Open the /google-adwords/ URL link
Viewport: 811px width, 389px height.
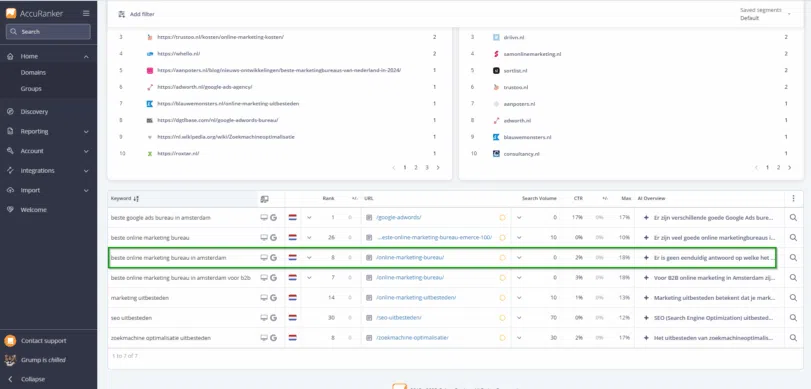399,218
